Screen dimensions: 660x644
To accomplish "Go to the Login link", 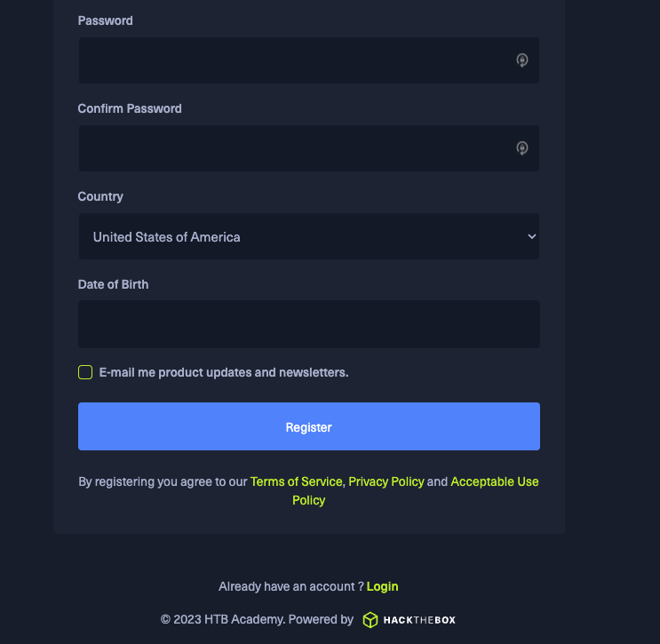I will point(382,586).
